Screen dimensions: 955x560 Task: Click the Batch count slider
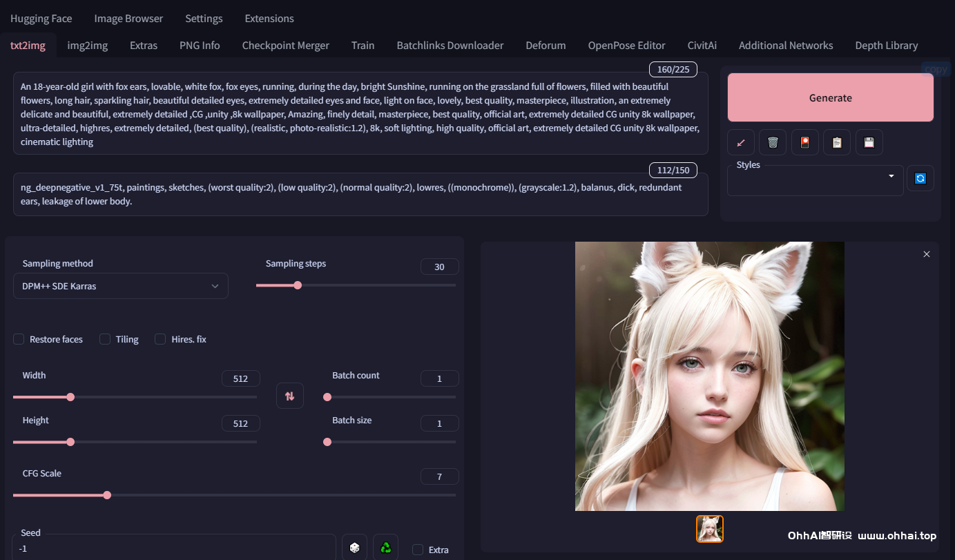[x=389, y=397]
